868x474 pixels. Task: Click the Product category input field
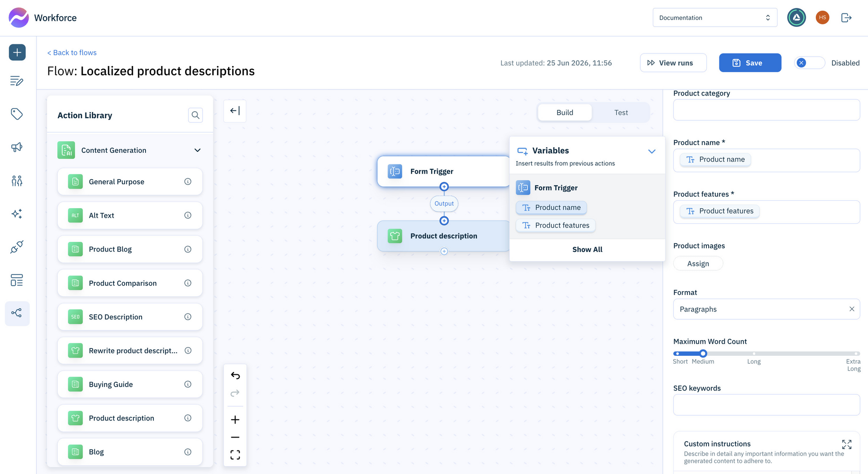click(x=766, y=110)
